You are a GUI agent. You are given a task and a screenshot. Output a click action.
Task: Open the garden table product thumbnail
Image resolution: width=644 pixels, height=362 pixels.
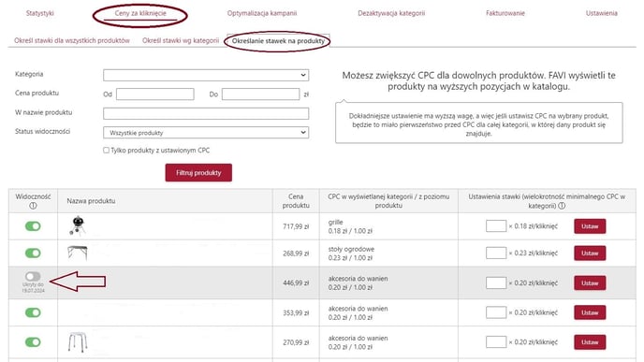[x=78, y=253]
